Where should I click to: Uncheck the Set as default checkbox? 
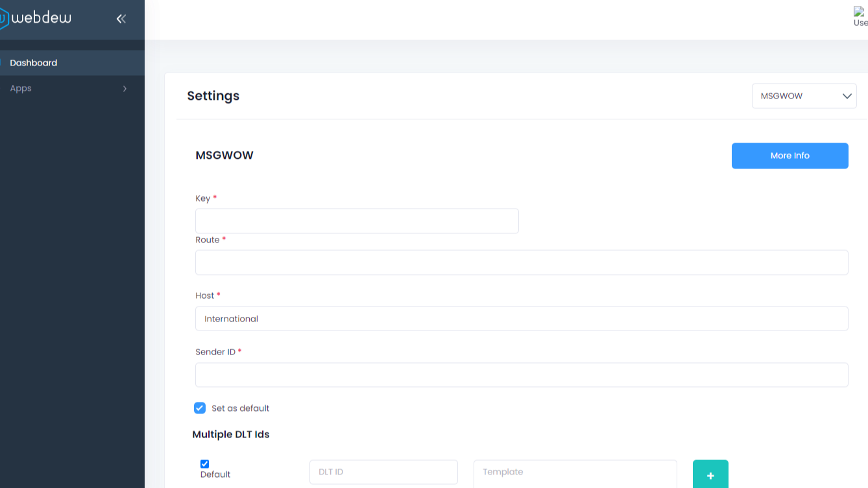(x=200, y=408)
